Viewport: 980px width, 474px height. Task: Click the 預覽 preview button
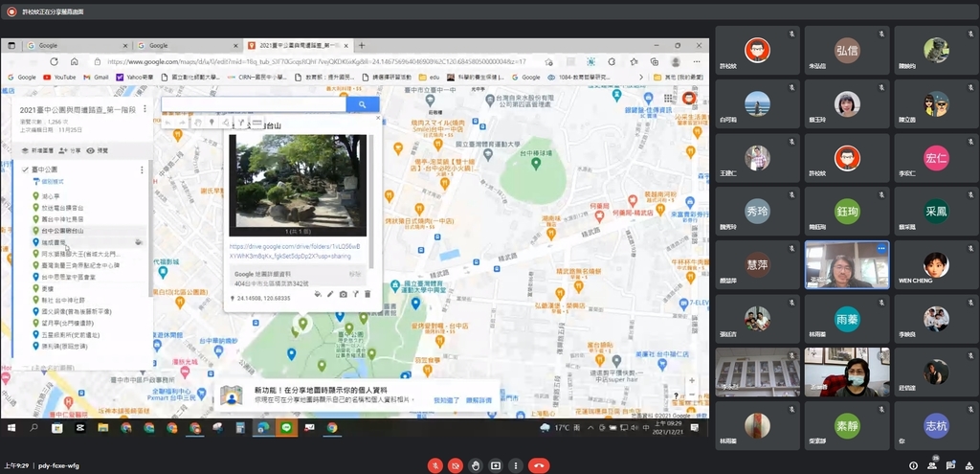[98, 150]
